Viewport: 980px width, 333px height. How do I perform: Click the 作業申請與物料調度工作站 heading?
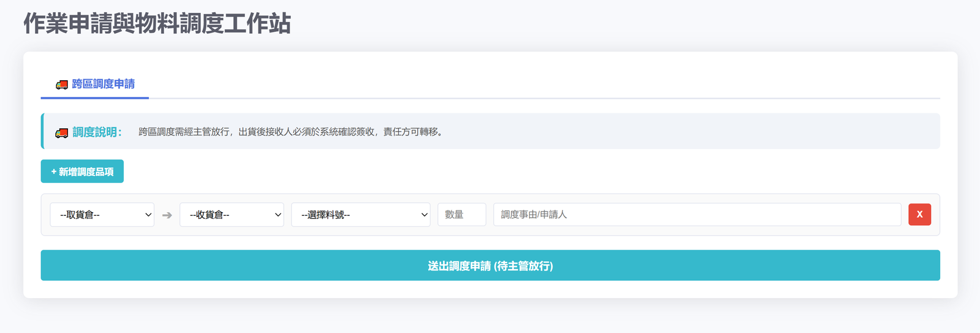[157, 24]
